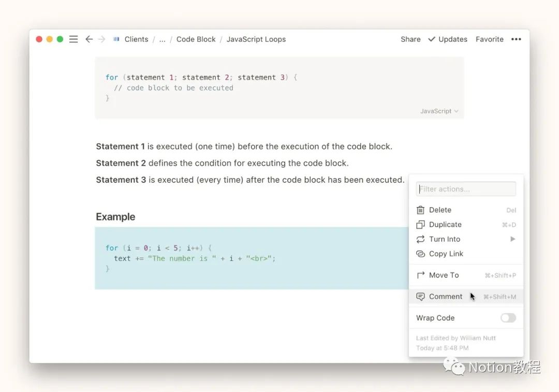Go back with the left arrow
The width and height of the screenshot is (559, 392).
[x=89, y=39]
